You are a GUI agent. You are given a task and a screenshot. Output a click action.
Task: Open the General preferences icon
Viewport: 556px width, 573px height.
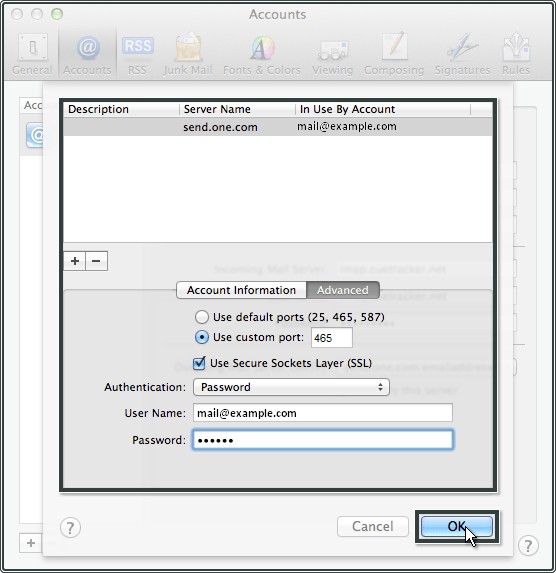tap(33, 48)
